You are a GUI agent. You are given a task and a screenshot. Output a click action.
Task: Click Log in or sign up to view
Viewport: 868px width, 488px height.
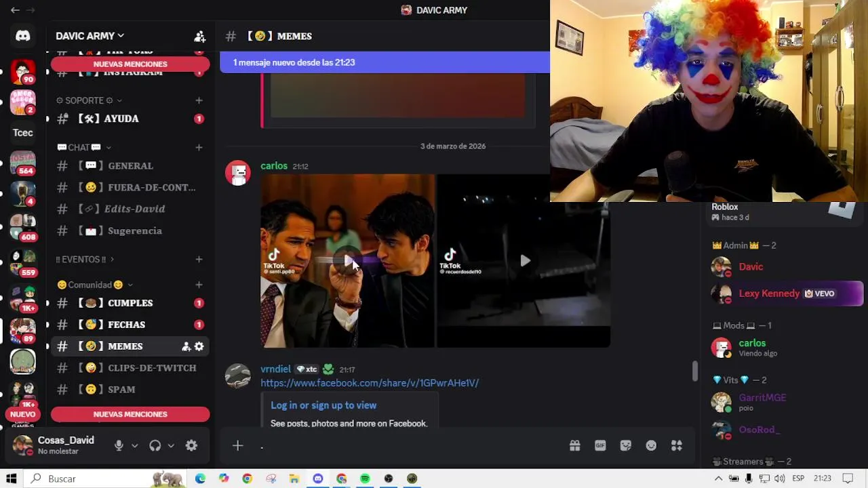[323, 405]
